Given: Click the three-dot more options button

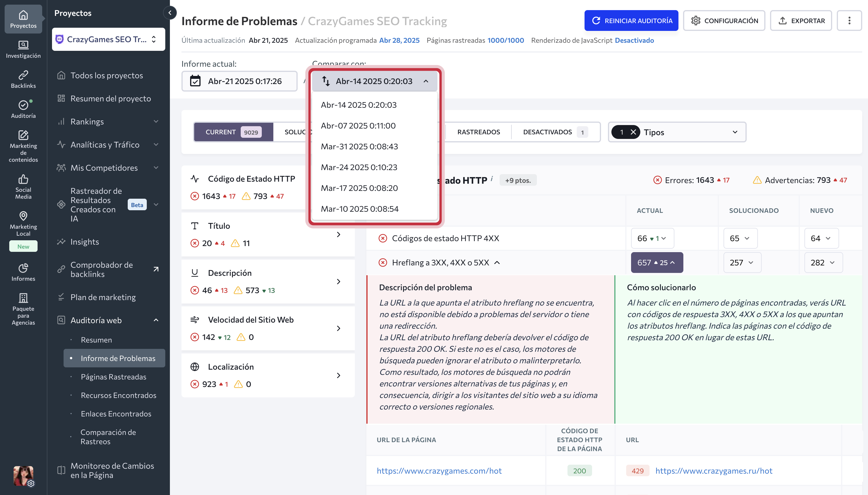Looking at the screenshot, I should coord(849,21).
